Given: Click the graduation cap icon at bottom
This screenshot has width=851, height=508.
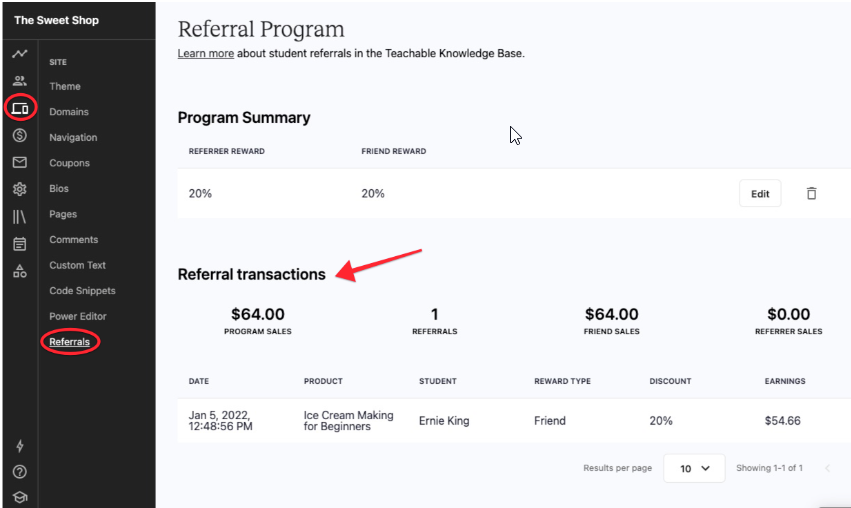Looking at the screenshot, I should pos(19,497).
